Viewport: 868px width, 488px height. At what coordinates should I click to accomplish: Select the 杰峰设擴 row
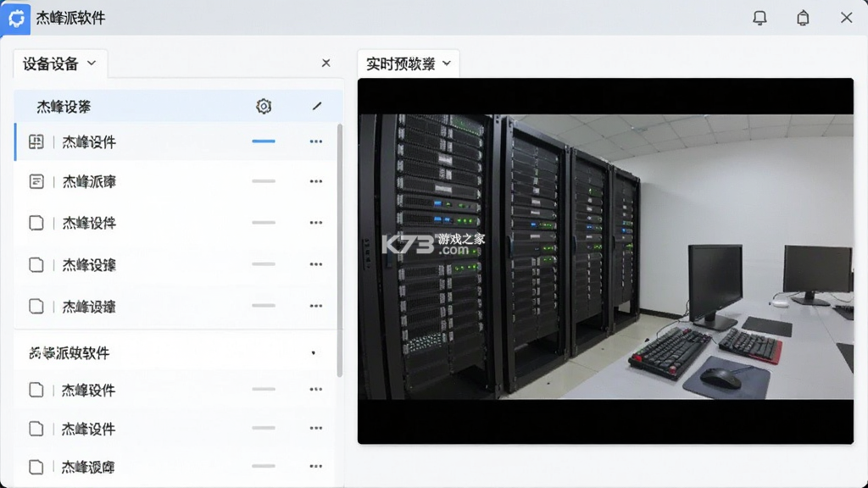(x=175, y=306)
